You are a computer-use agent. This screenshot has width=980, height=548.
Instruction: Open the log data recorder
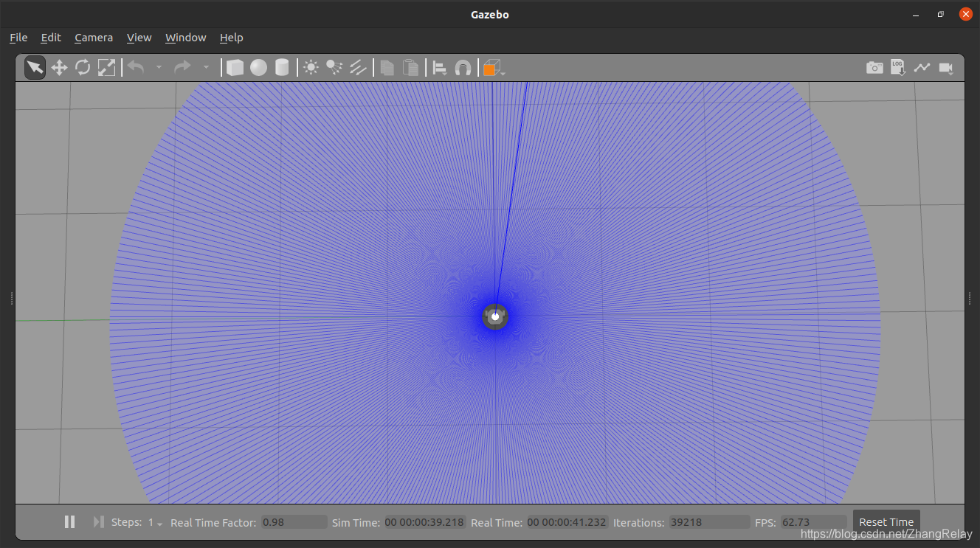pyautogui.click(x=898, y=68)
